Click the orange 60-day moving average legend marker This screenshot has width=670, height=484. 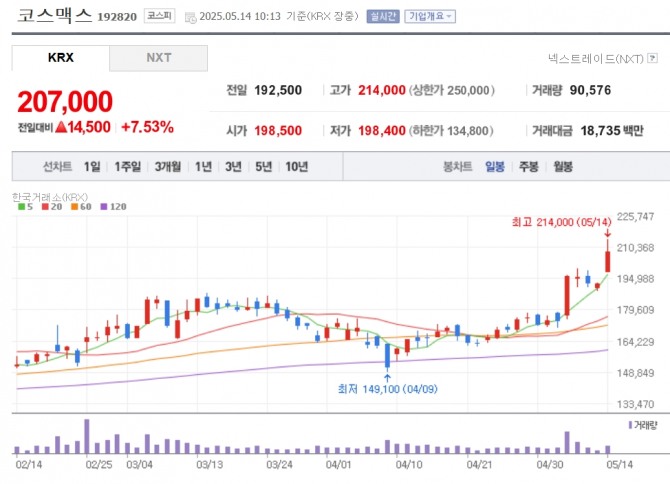(x=73, y=206)
